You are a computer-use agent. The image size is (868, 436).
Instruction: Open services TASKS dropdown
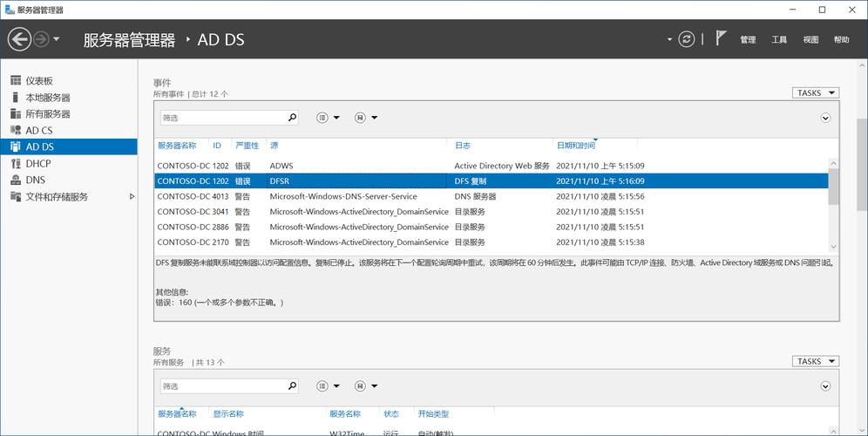[x=816, y=361]
